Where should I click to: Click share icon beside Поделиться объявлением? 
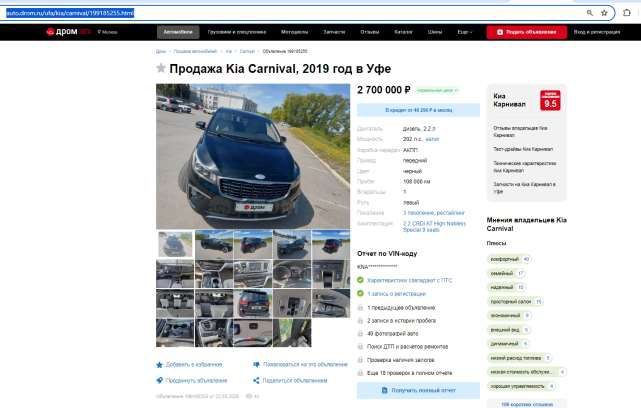(x=256, y=381)
